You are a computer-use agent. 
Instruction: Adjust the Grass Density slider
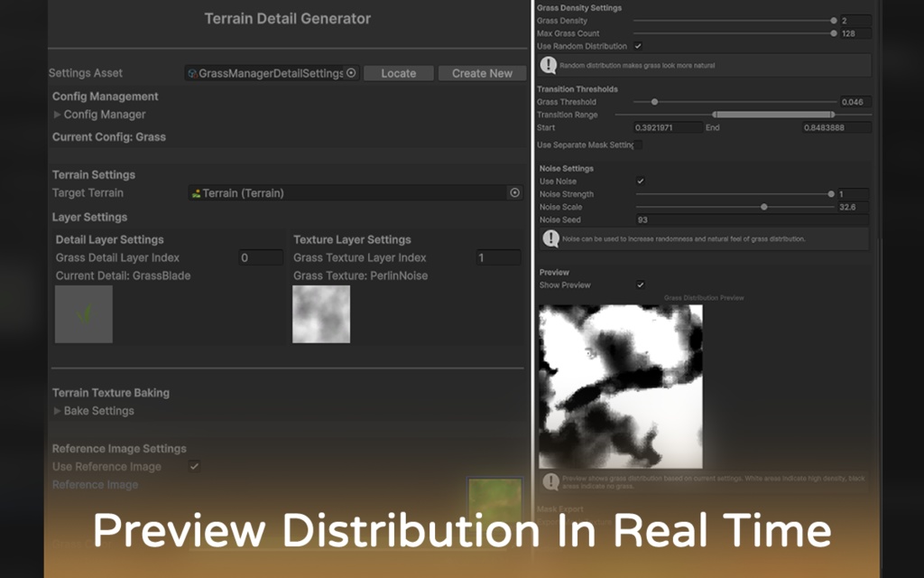tap(735, 21)
